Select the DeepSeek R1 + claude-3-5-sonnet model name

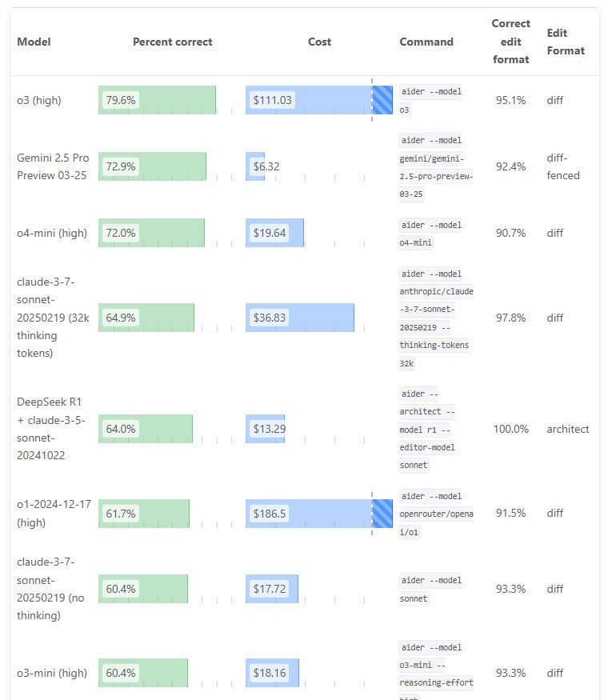coord(51,429)
